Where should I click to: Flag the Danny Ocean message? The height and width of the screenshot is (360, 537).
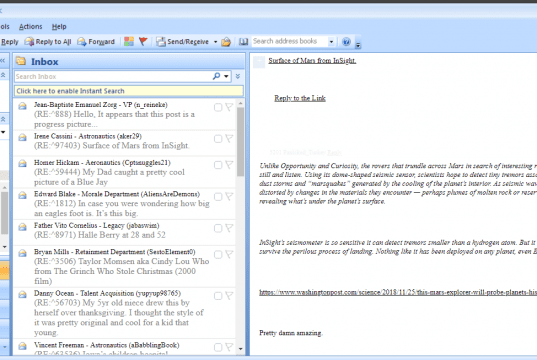(229, 296)
